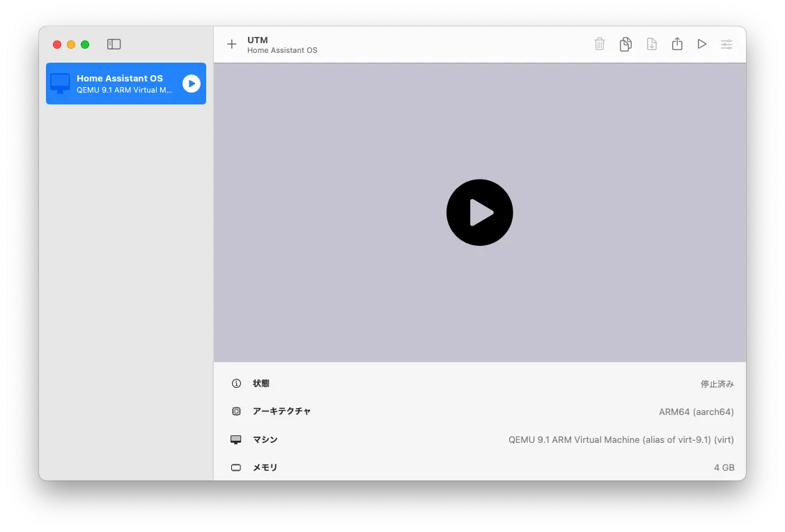Click the CPU chip icon beside アーキテクチャ

[236, 412]
